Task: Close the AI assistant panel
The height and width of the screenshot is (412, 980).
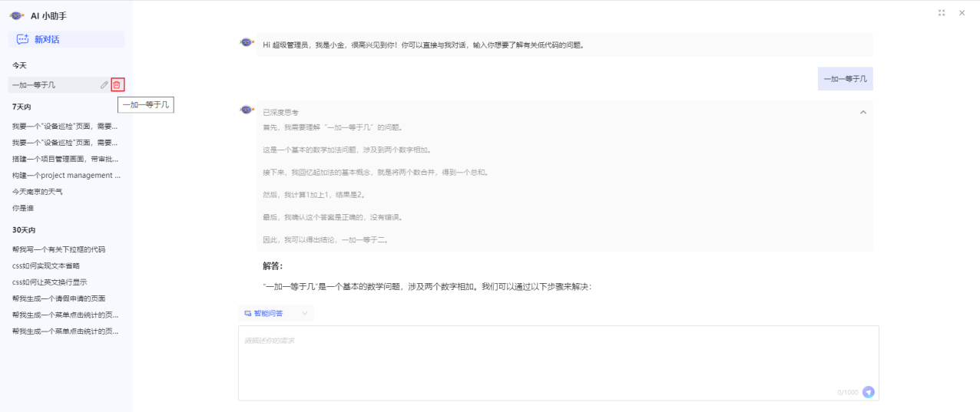Action: pyautogui.click(x=962, y=13)
